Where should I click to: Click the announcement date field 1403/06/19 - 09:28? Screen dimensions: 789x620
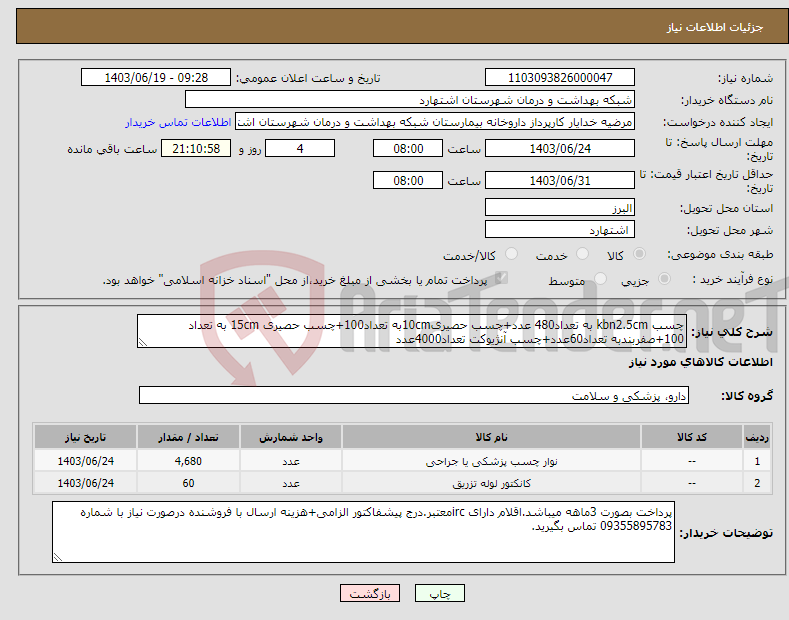(x=156, y=78)
